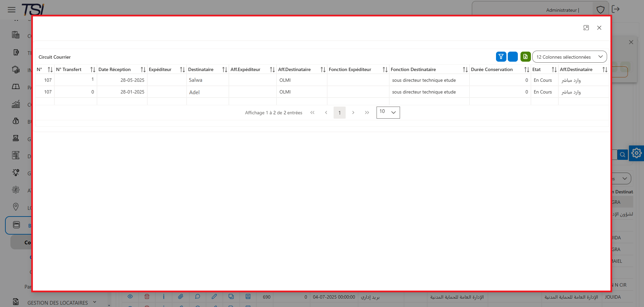Go to previous page of entries
This screenshot has height=307, width=644.
[x=326, y=113]
